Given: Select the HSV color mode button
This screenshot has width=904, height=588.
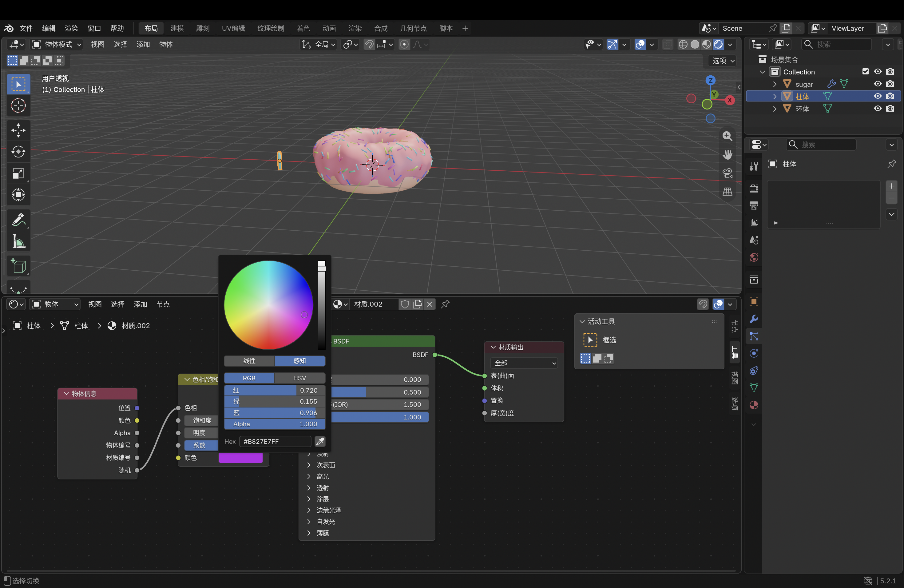Looking at the screenshot, I should tap(300, 378).
